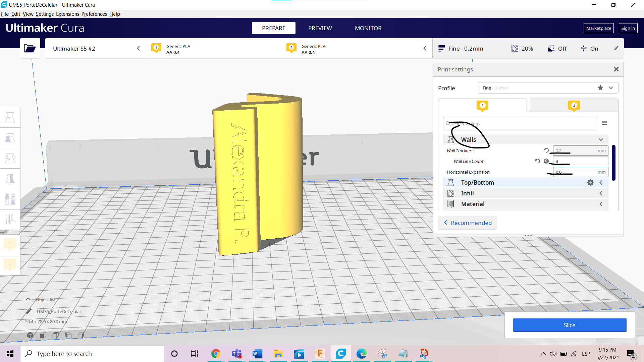Open the setting visibility hamburger menu

pyautogui.click(x=604, y=123)
